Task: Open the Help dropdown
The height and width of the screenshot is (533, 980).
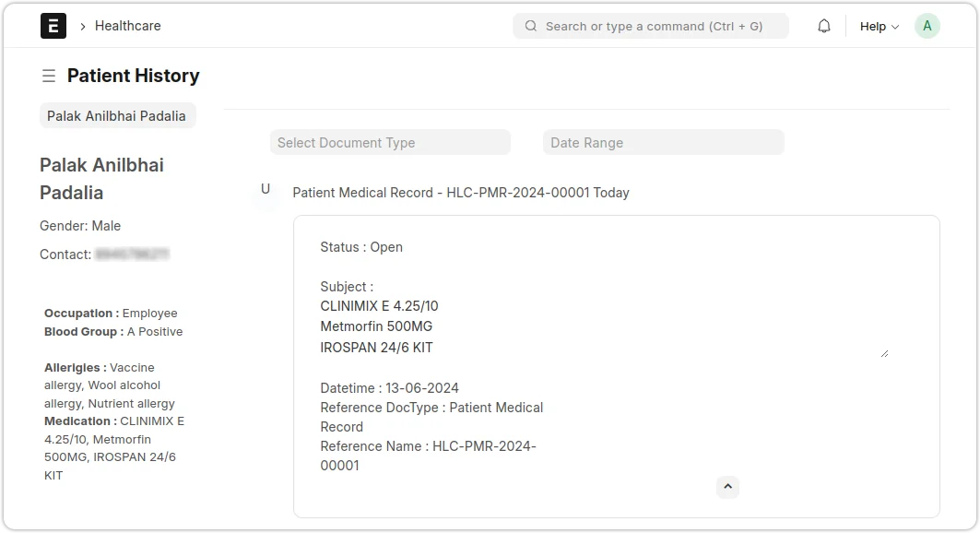Action: pyautogui.click(x=878, y=26)
